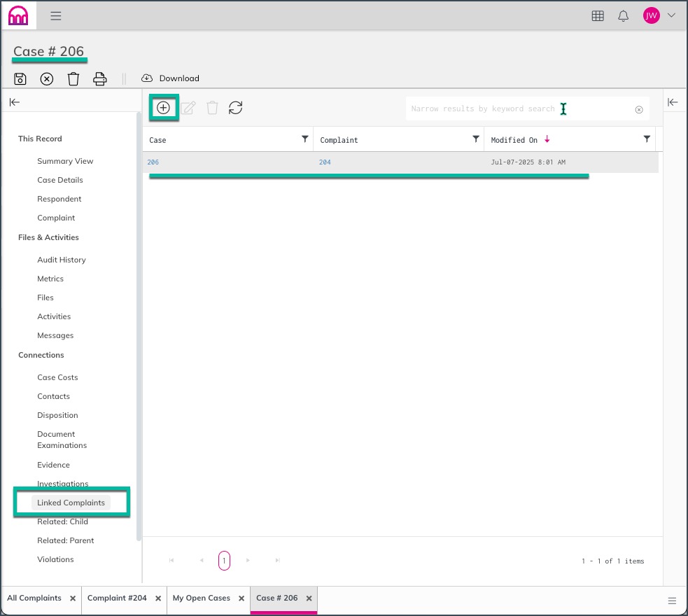The width and height of the screenshot is (688, 616).
Task: Filter the Case column
Action: point(305,139)
